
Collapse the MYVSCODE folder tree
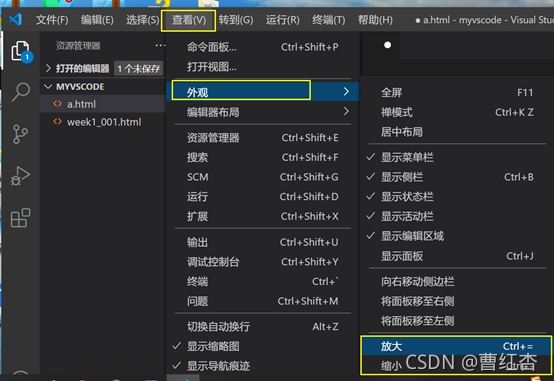pyautogui.click(x=48, y=87)
